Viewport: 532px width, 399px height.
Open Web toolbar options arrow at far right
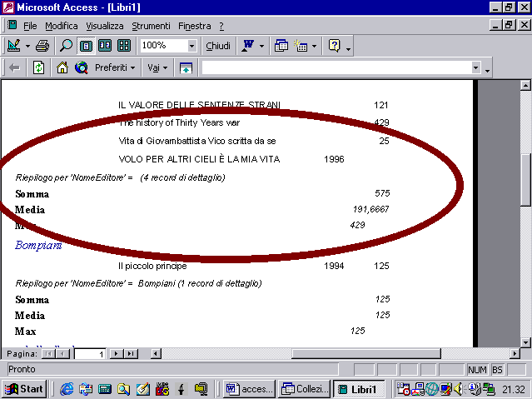(487, 70)
